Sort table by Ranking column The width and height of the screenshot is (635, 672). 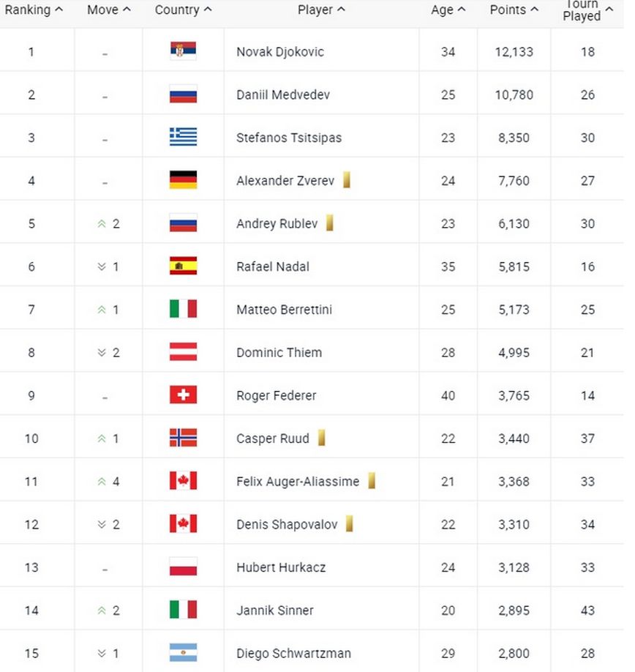pyautogui.click(x=33, y=10)
